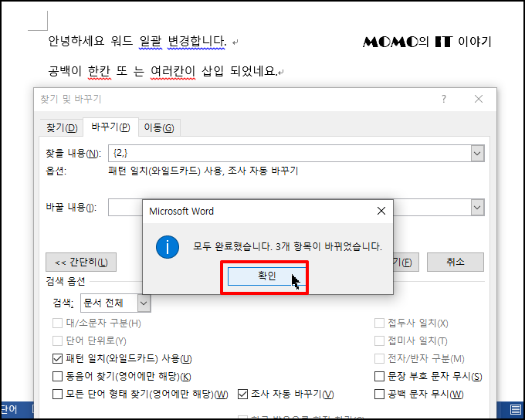
Task: Toggle the 접미사 일치(T) checkbox
Action: (379, 341)
